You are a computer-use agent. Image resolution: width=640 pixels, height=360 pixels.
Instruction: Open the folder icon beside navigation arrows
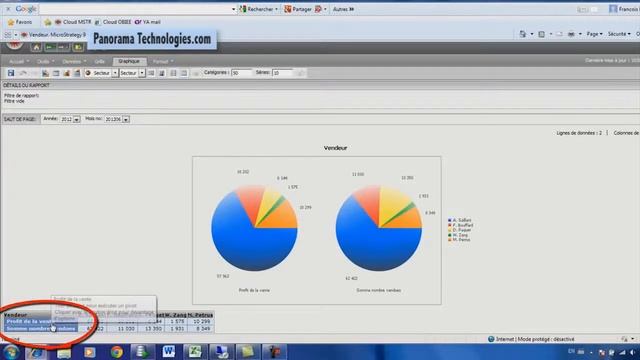[78, 48]
